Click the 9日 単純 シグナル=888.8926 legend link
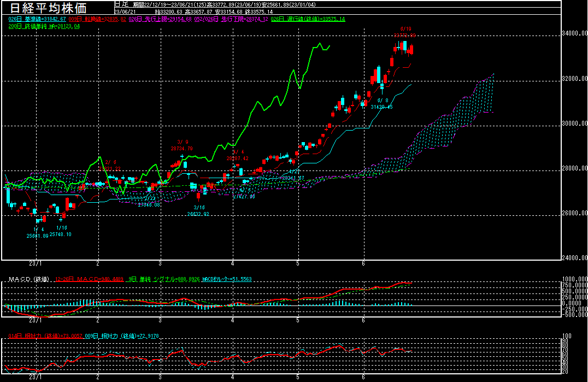 click(164, 279)
